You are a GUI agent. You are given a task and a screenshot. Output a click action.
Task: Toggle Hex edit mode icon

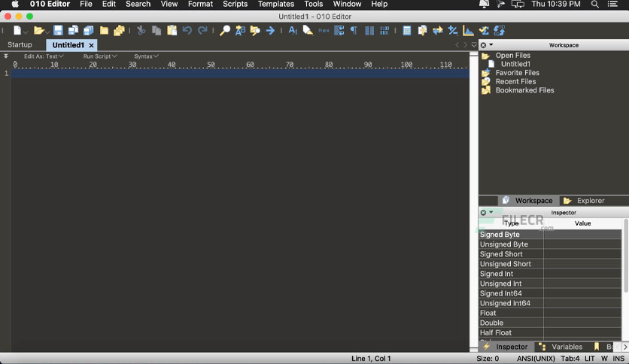(x=324, y=31)
